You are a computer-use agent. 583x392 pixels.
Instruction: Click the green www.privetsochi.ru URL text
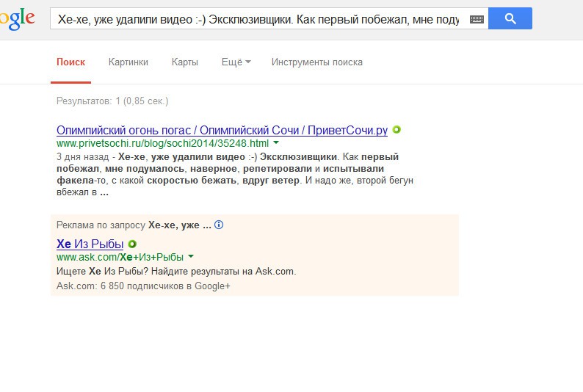(162, 143)
